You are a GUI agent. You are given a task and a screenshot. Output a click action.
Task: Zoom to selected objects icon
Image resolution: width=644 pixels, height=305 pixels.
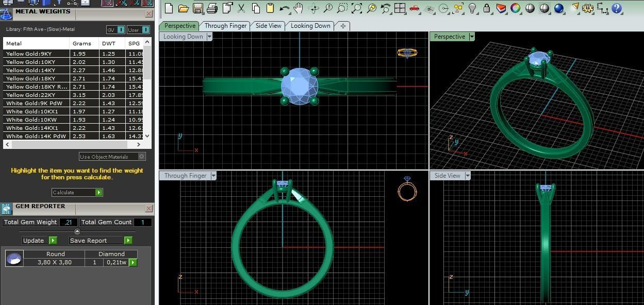pos(371,8)
